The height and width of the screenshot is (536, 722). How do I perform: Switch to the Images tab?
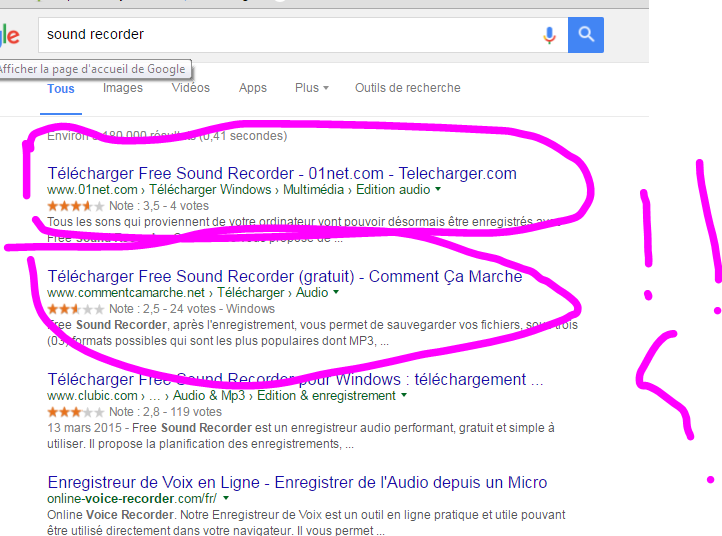[x=123, y=88]
